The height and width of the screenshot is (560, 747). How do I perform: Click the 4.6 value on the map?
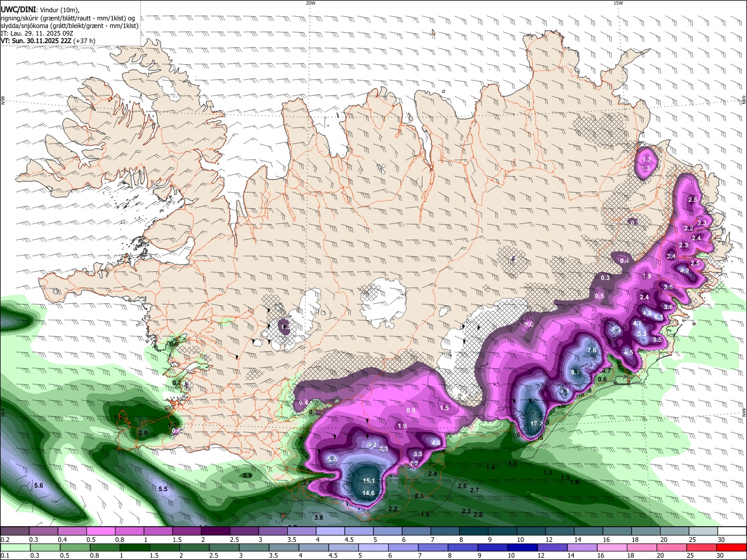point(435,443)
